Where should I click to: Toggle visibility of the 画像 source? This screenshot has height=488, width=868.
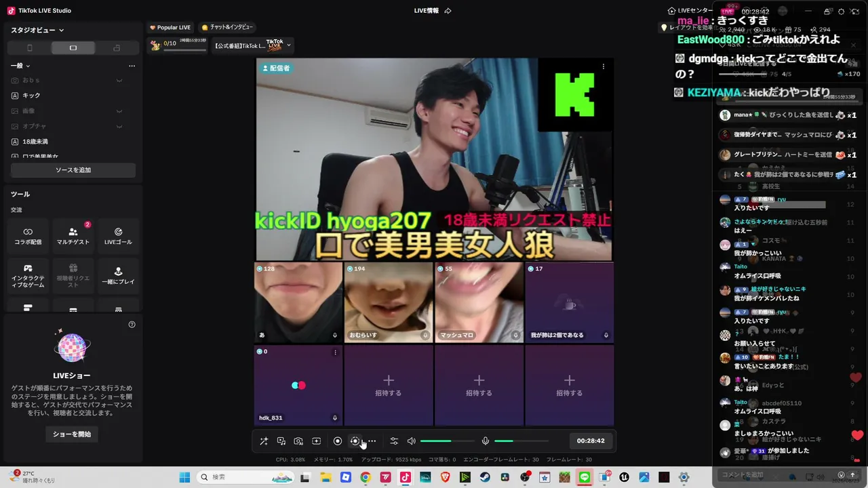click(x=119, y=111)
